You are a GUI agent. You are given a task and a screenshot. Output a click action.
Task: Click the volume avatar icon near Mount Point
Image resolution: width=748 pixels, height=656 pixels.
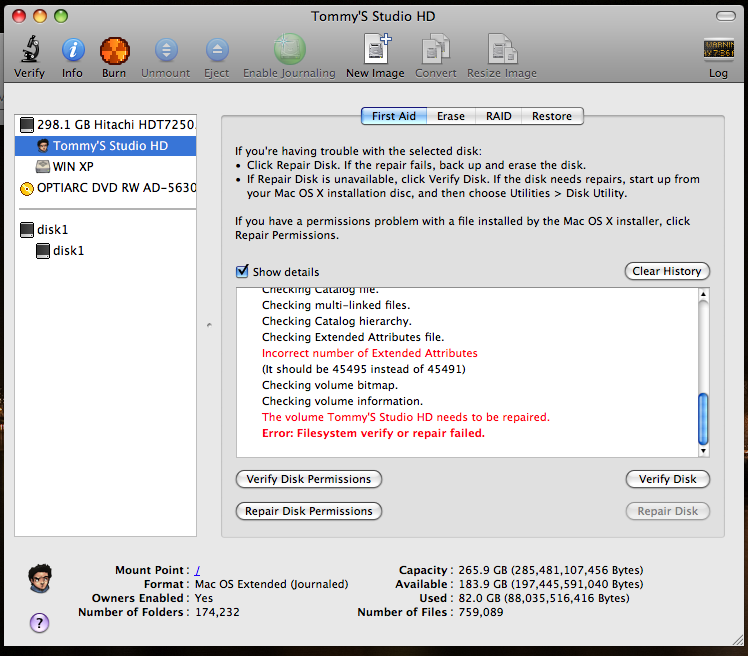tap(40, 578)
